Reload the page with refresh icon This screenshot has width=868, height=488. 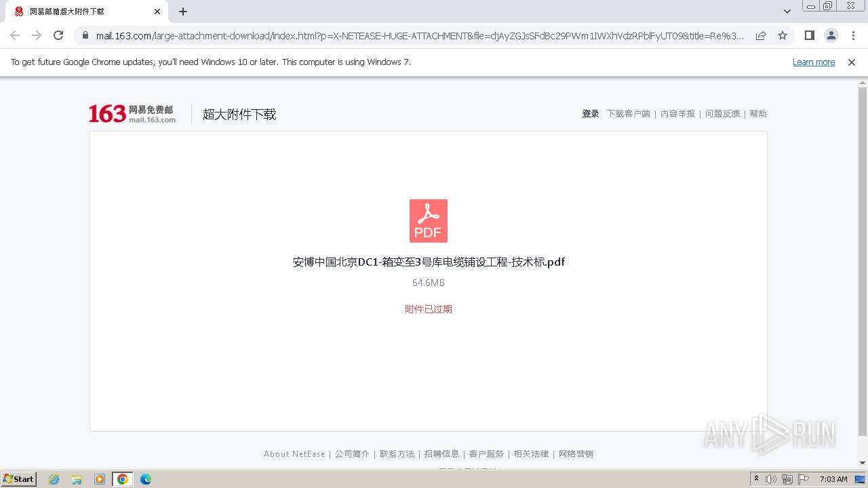(x=58, y=35)
